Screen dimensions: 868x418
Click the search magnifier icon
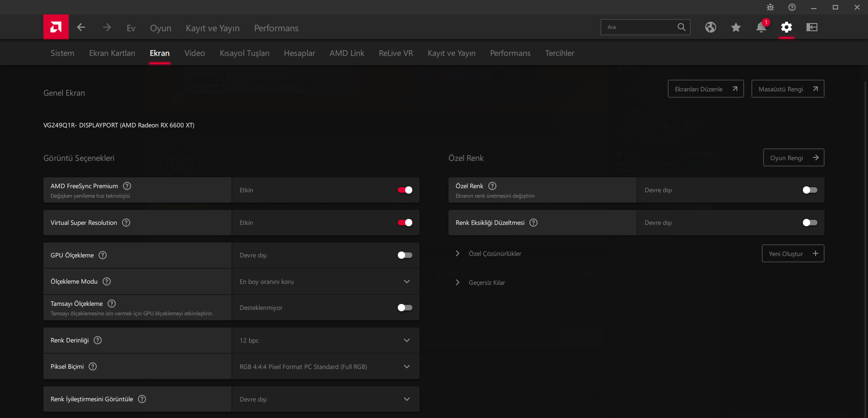tap(681, 27)
